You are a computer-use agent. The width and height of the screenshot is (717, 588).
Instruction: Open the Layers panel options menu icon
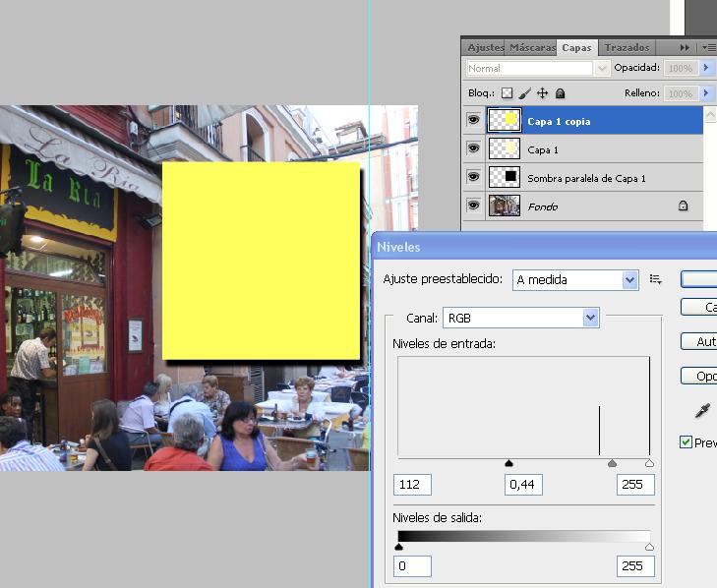click(x=708, y=47)
